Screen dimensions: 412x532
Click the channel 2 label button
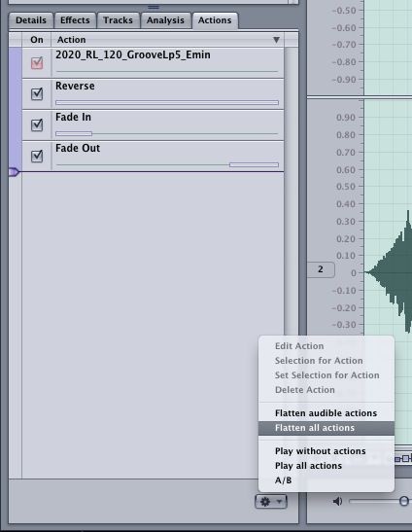click(x=321, y=269)
